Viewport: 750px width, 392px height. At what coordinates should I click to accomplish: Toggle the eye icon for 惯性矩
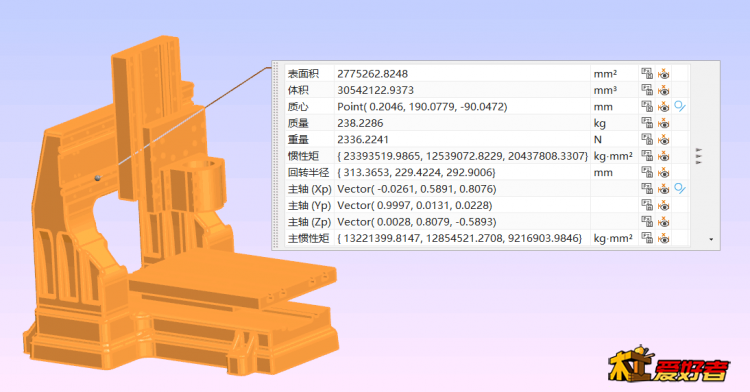(663, 155)
